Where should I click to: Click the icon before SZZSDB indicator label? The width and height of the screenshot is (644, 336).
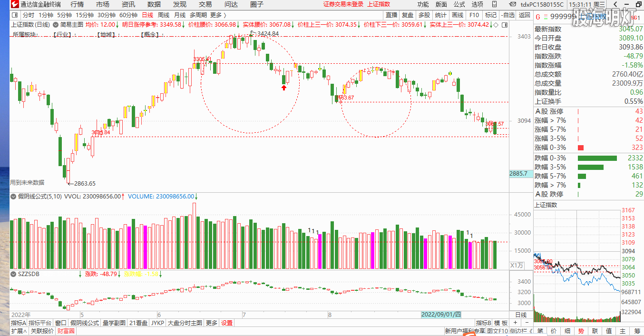pyautogui.click(x=13, y=274)
